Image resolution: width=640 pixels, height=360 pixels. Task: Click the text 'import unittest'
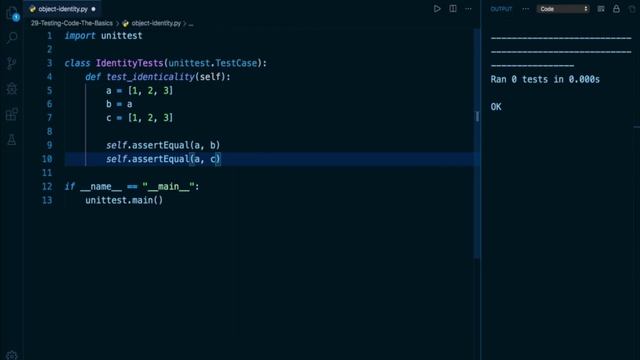(x=103, y=36)
